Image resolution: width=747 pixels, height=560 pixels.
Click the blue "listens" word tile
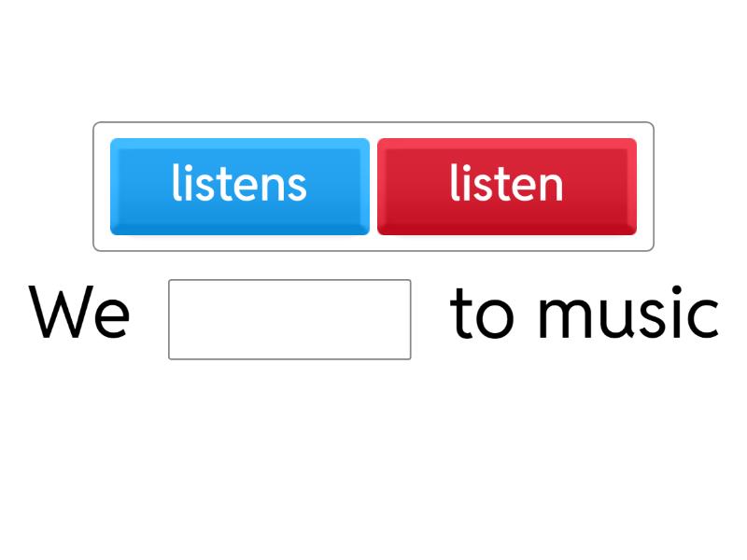click(x=240, y=186)
